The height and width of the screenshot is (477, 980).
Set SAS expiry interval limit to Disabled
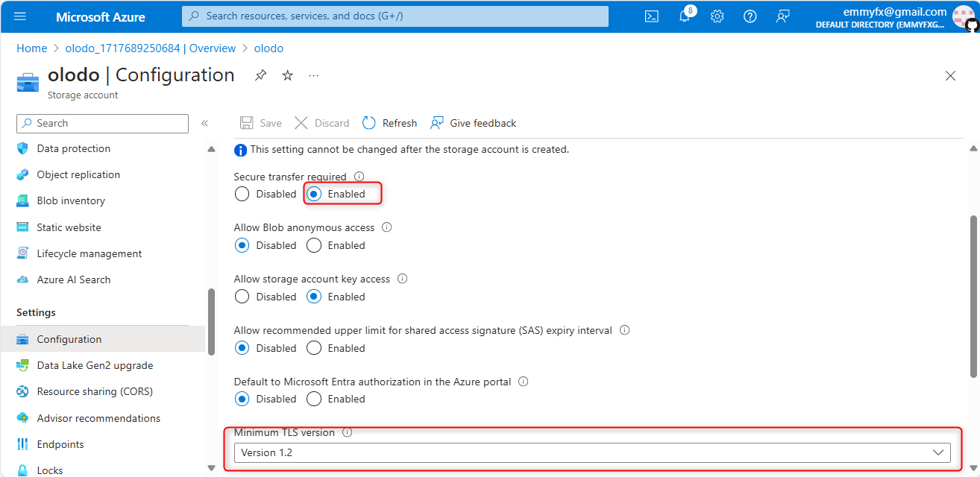(242, 348)
